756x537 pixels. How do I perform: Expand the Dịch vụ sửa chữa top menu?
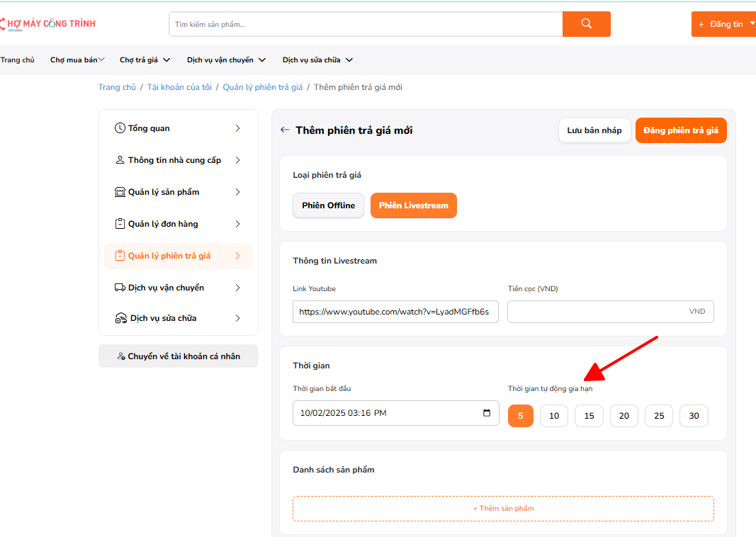[317, 60]
